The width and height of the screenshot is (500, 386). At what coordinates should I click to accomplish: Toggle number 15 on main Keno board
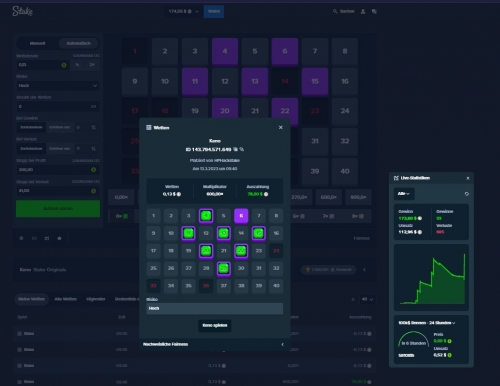pos(315,81)
